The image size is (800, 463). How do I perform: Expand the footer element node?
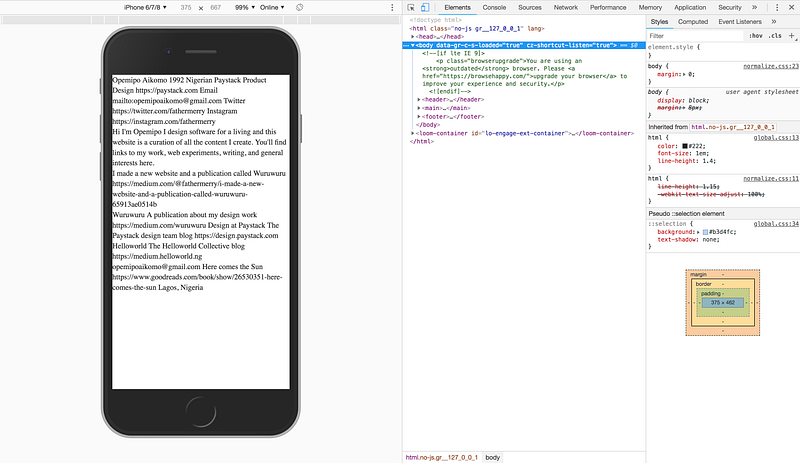tap(419, 117)
